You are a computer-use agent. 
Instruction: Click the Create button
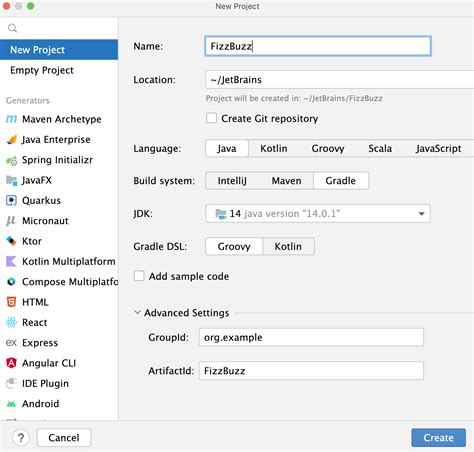438,438
